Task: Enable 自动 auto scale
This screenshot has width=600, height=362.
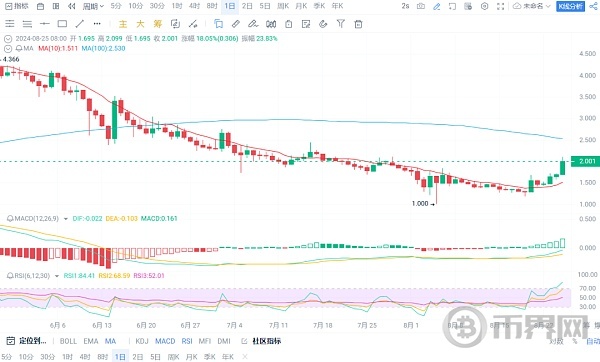Action: click(x=593, y=341)
